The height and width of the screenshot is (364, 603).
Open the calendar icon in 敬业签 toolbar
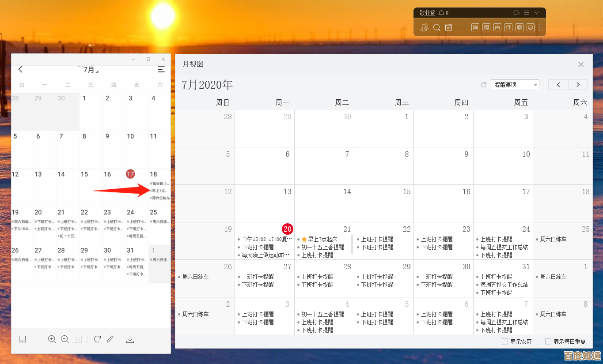point(449,27)
